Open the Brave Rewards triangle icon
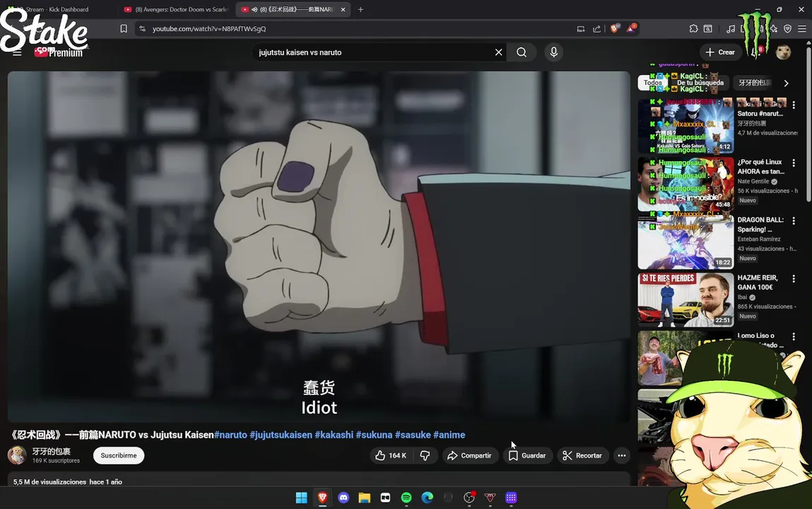The image size is (812, 509). point(631,28)
